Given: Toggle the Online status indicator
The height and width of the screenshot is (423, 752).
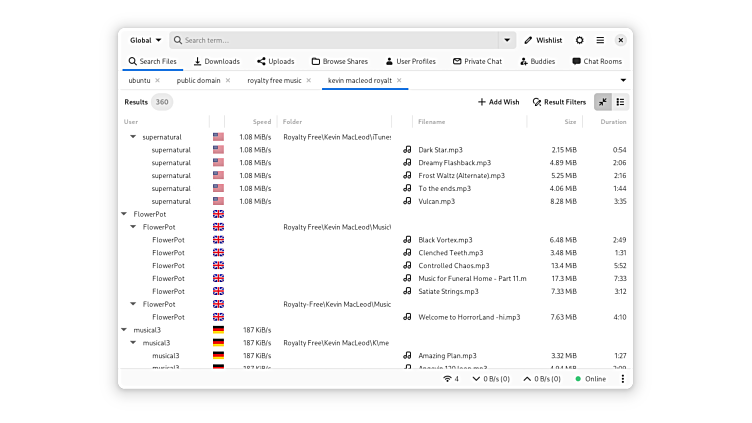Looking at the screenshot, I should pyautogui.click(x=590, y=379).
